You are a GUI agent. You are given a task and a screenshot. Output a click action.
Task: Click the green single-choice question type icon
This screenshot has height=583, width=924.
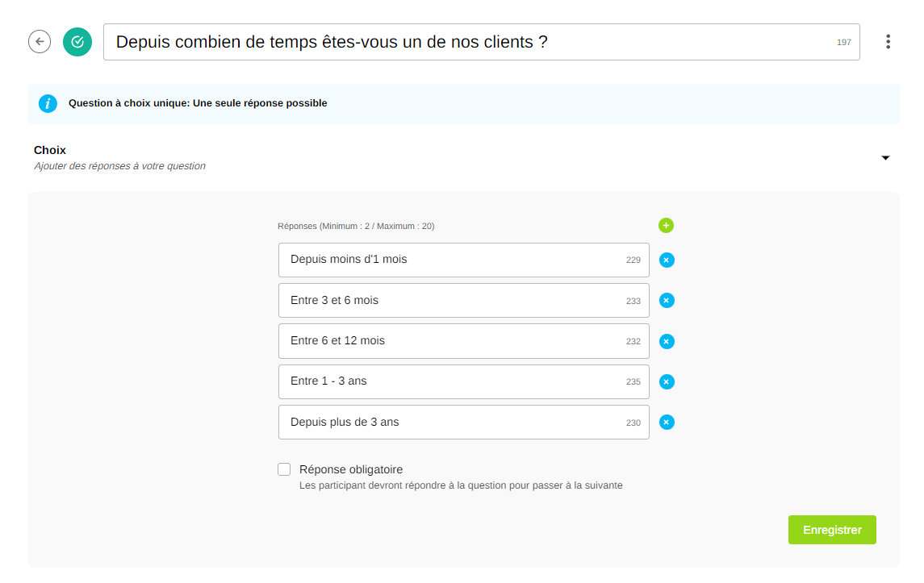(x=77, y=42)
